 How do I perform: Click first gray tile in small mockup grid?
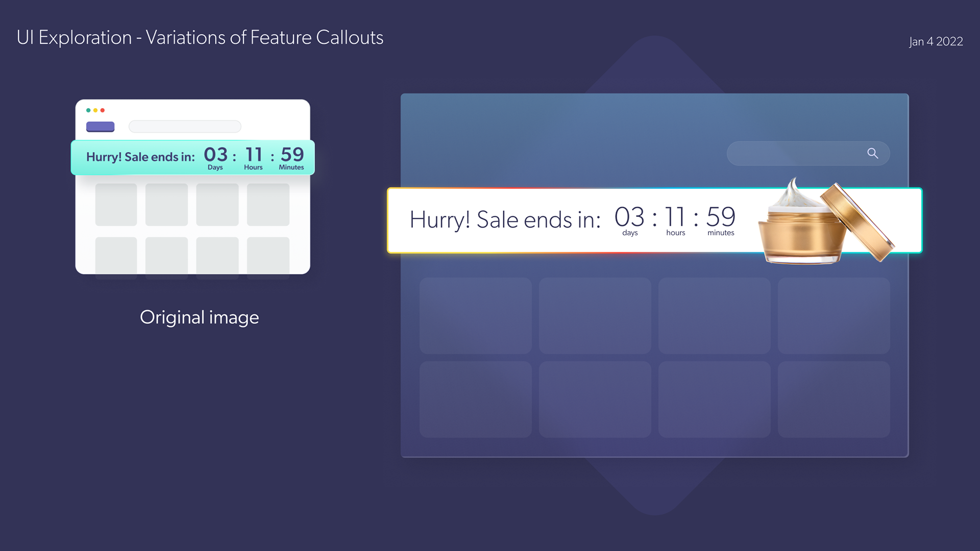[x=116, y=205]
